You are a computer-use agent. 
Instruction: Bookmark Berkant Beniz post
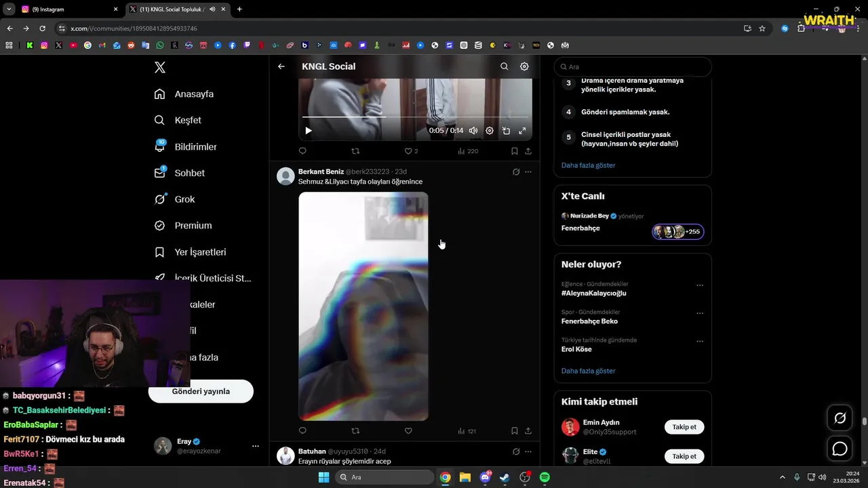tap(515, 431)
